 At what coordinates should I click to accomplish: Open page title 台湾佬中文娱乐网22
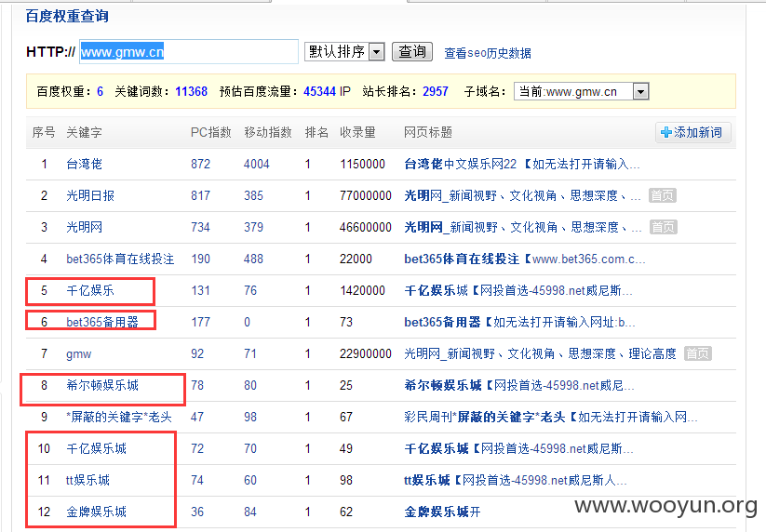tap(522, 164)
